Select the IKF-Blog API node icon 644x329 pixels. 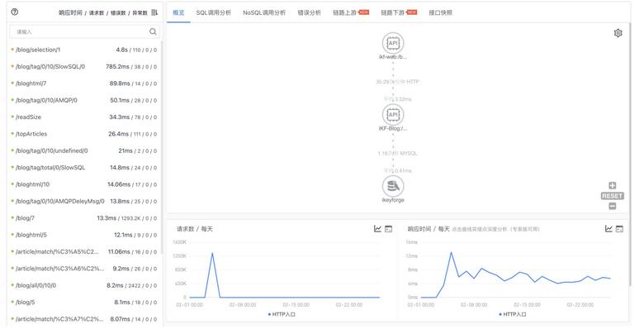pyautogui.click(x=393, y=114)
